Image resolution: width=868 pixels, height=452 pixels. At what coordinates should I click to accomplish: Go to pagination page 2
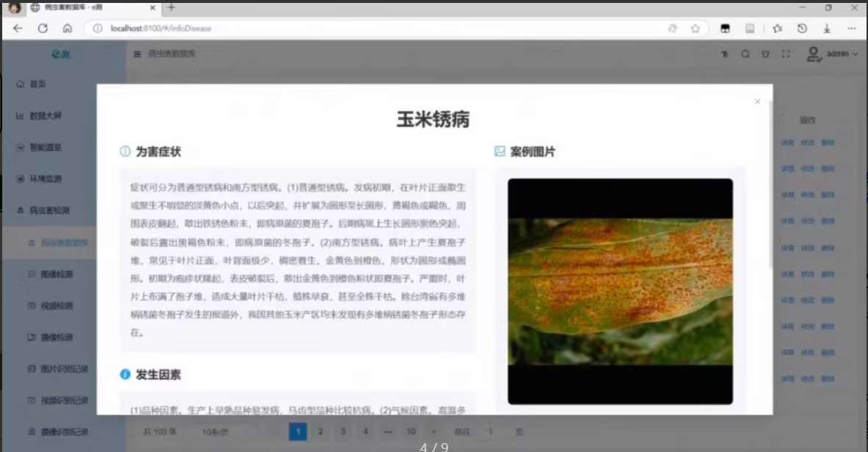320,431
